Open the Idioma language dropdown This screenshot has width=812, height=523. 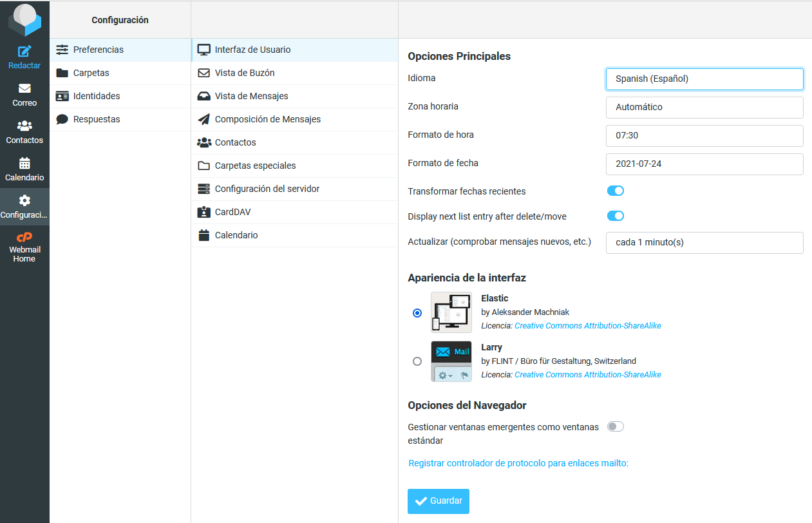704,79
